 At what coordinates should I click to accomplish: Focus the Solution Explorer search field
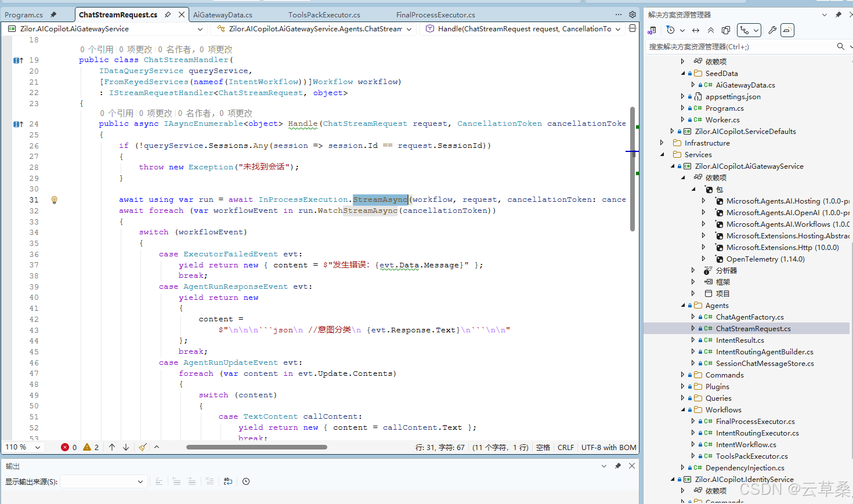point(740,46)
